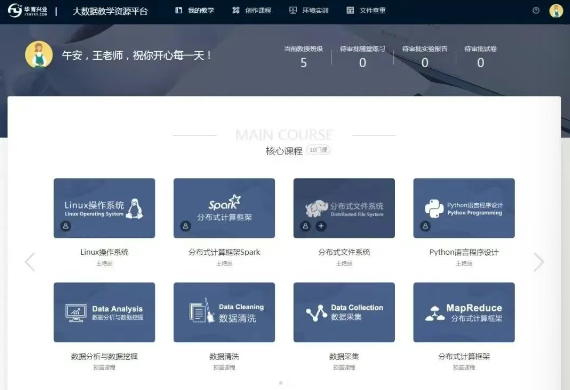
Task: Click the first pending review count of 0
Action: (x=362, y=63)
